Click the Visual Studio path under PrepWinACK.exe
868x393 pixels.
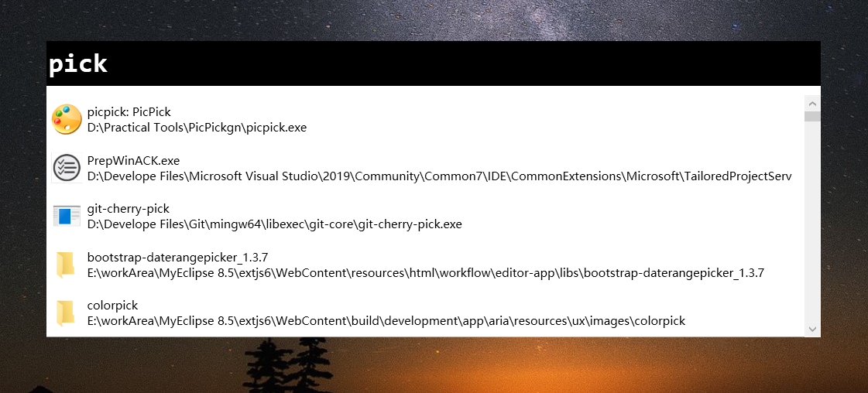[x=440, y=176]
